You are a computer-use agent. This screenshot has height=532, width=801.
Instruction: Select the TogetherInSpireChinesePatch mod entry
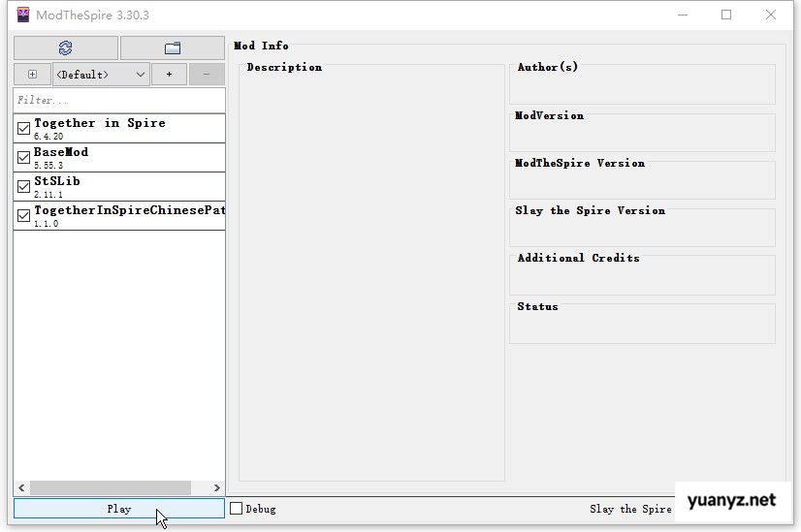(119, 215)
